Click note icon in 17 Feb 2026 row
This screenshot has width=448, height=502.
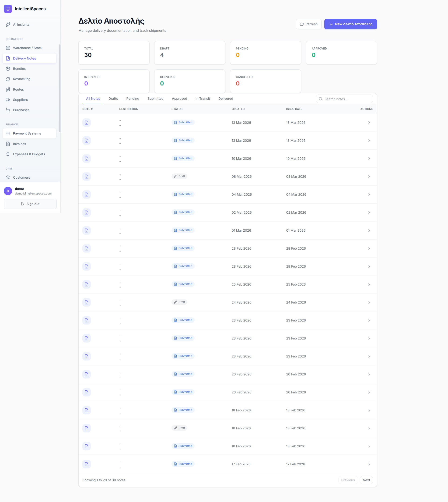click(86, 464)
